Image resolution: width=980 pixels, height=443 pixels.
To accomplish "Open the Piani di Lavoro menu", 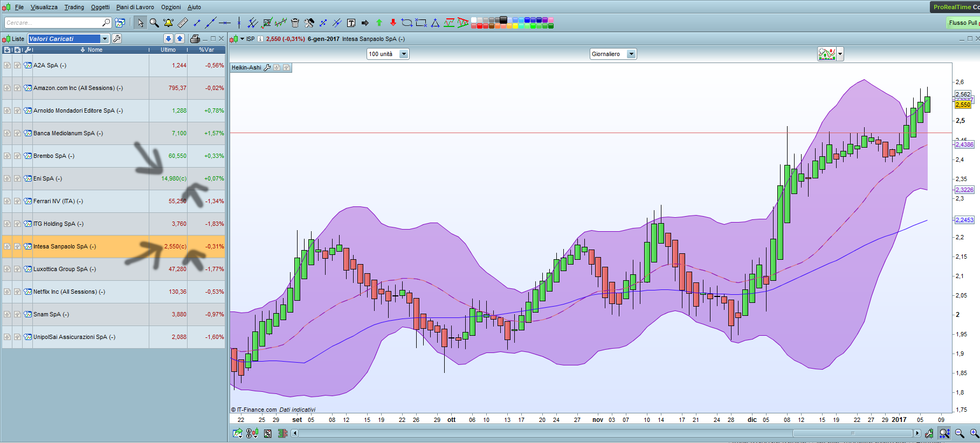I will tap(135, 7).
